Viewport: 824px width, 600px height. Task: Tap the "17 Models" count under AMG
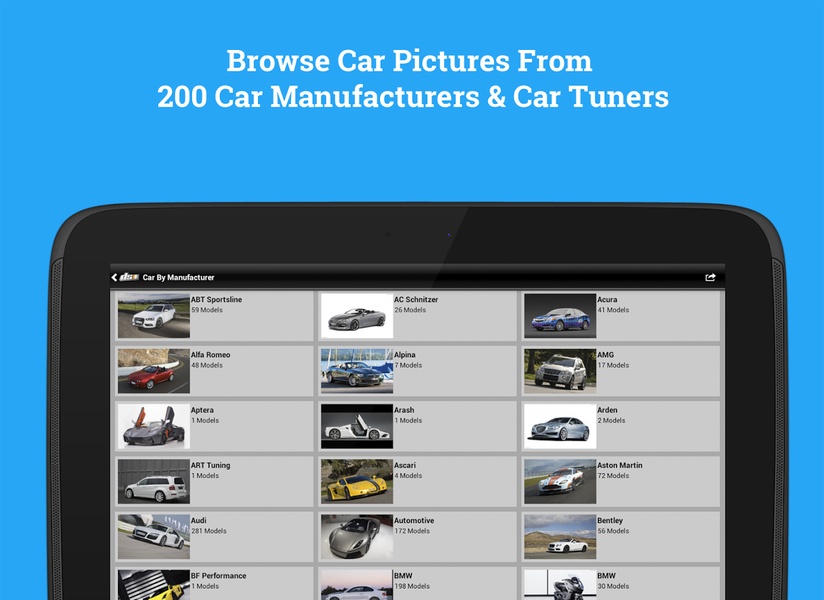click(613, 365)
